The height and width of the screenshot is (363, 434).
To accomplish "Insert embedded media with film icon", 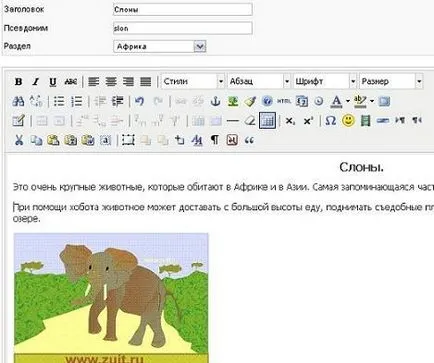I will (x=365, y=121).
